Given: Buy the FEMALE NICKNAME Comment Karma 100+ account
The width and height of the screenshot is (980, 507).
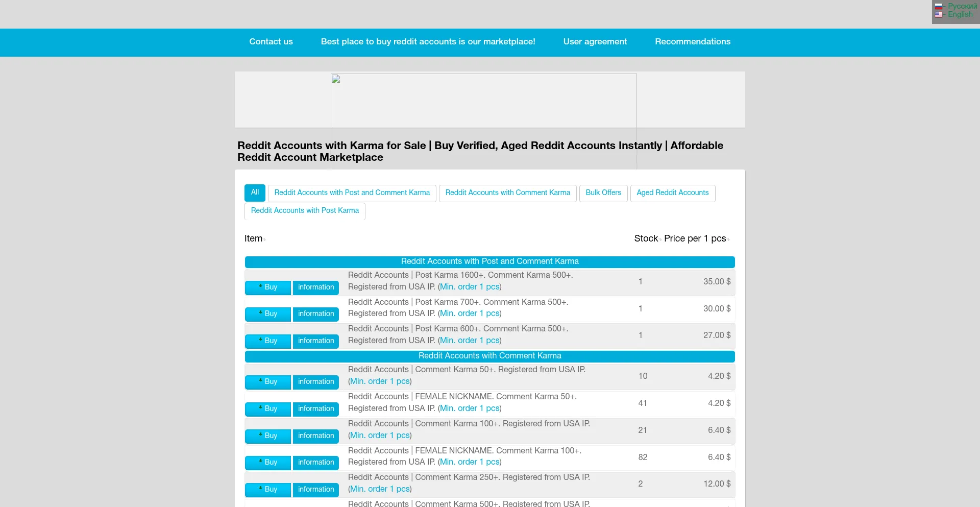Looking at the screenshot, I should click(268, 463).
